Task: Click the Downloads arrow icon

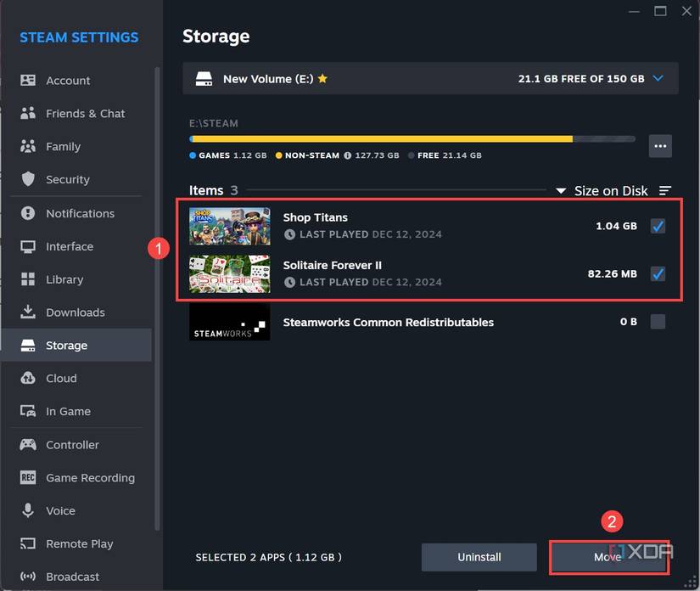Action: [28, 312]
